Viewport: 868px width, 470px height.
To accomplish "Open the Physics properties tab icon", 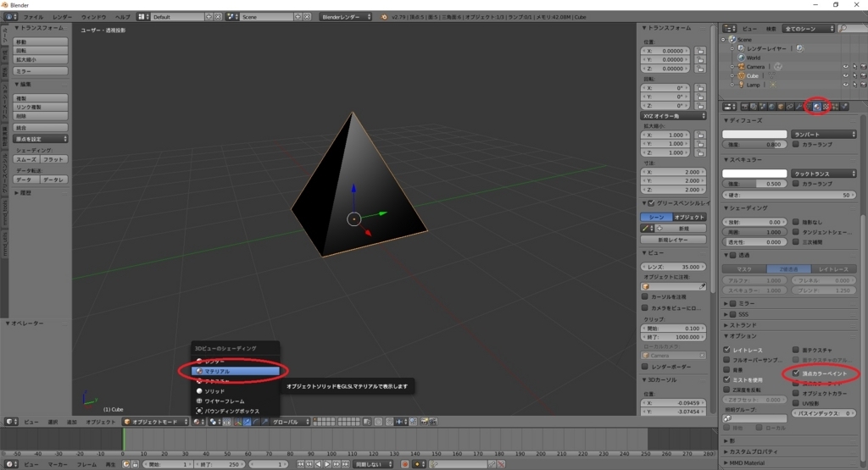I will [843, 107].
